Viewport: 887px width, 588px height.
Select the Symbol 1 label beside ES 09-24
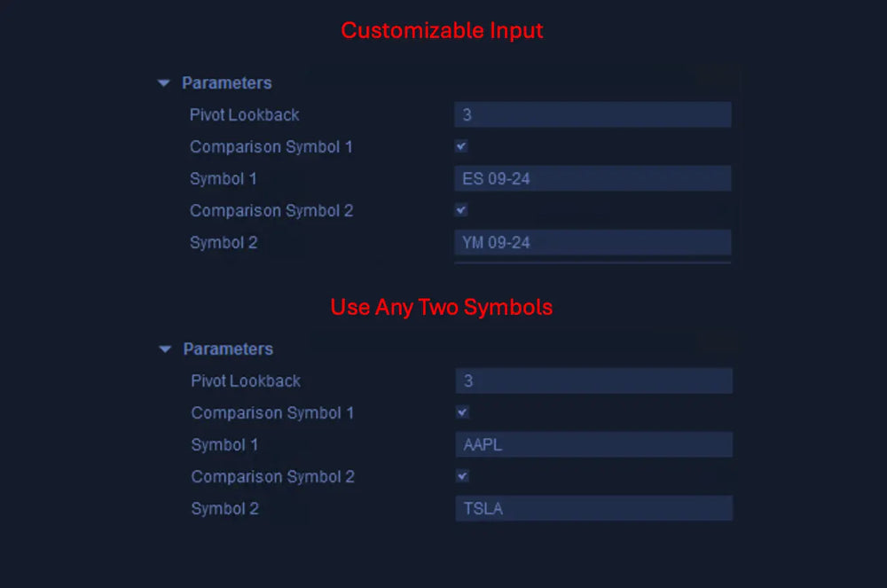pos(224,178)
